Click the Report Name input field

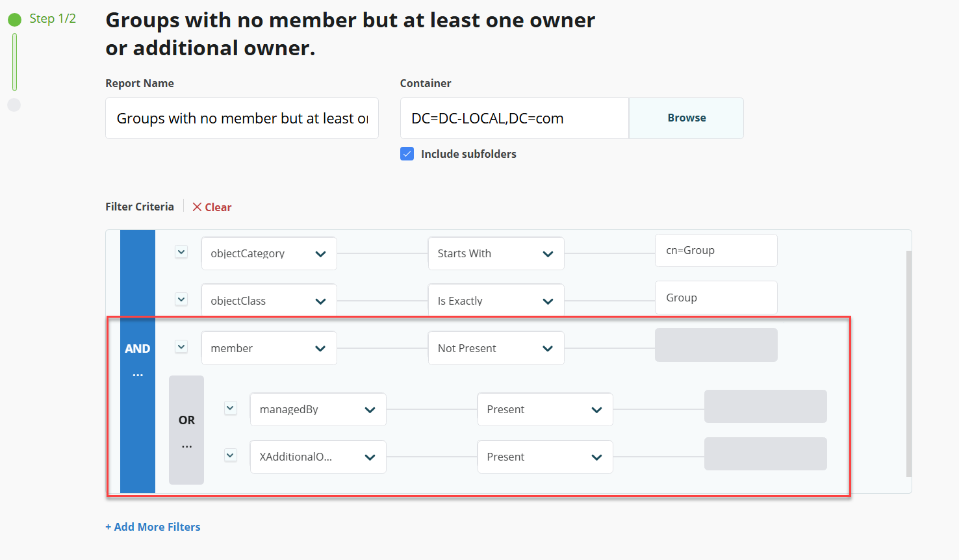pos(242,118)
